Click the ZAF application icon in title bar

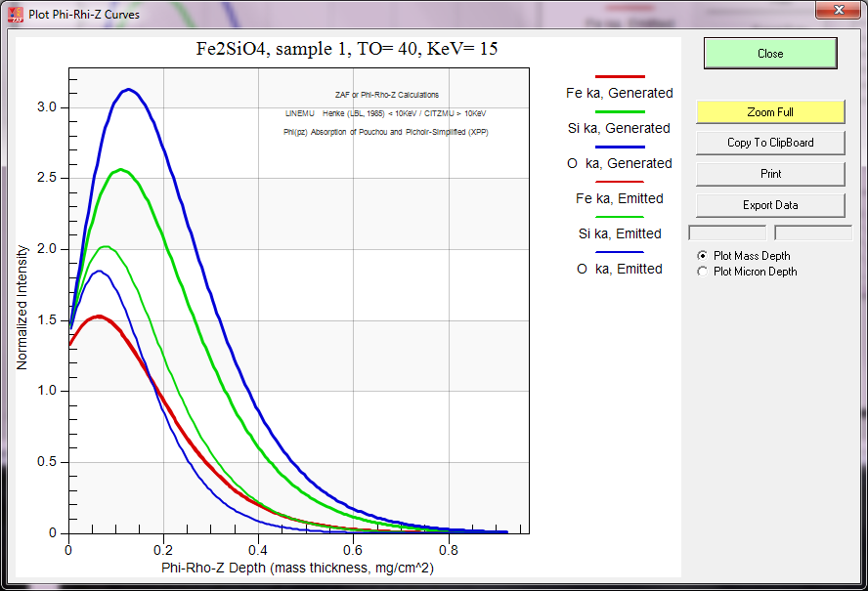point(16,15)
